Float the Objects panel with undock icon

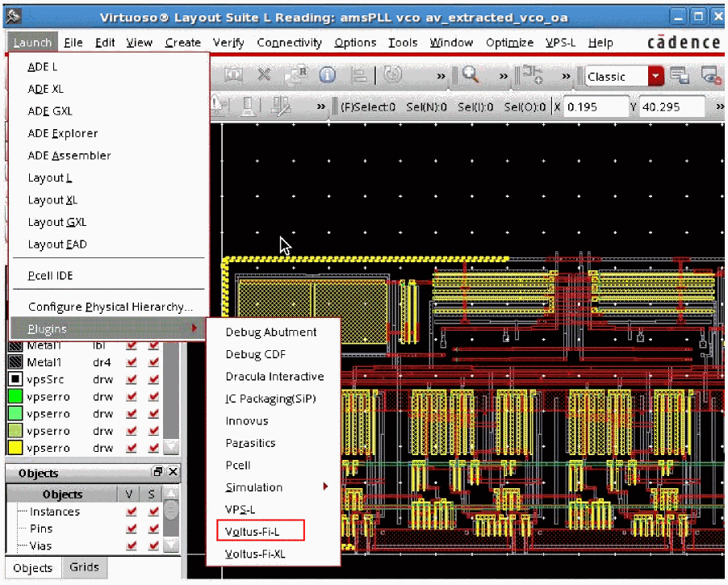[158, 472]
